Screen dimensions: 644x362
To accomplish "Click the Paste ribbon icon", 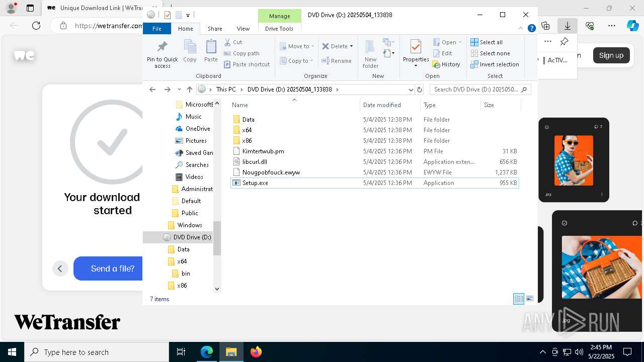I will pos(211,51).
